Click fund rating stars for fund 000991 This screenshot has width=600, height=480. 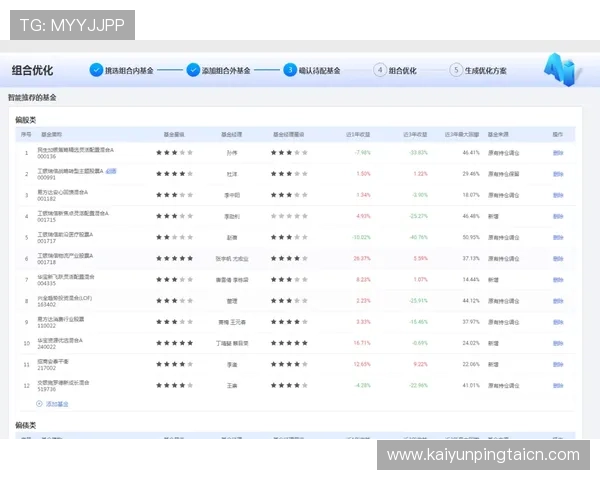point(174,174)
